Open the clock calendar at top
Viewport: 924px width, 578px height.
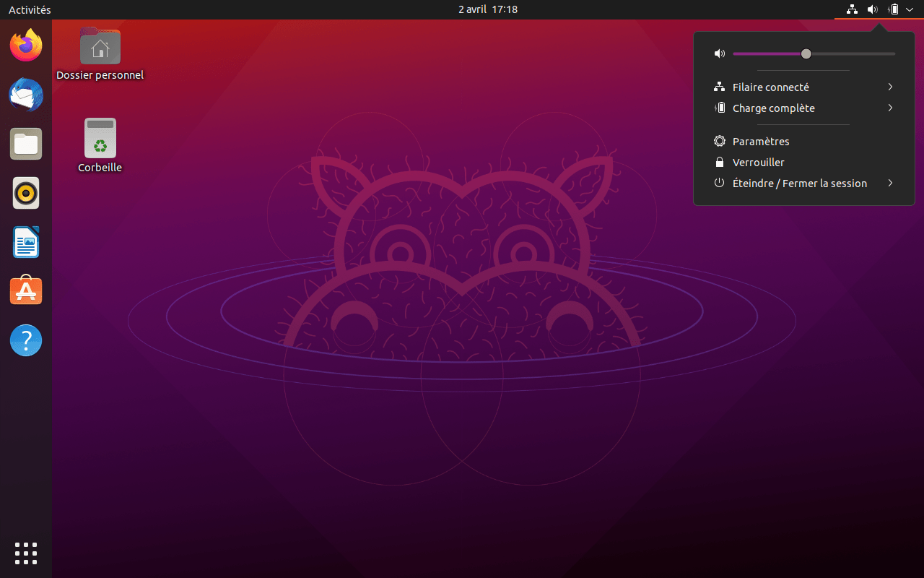click(x=488, y=9)
